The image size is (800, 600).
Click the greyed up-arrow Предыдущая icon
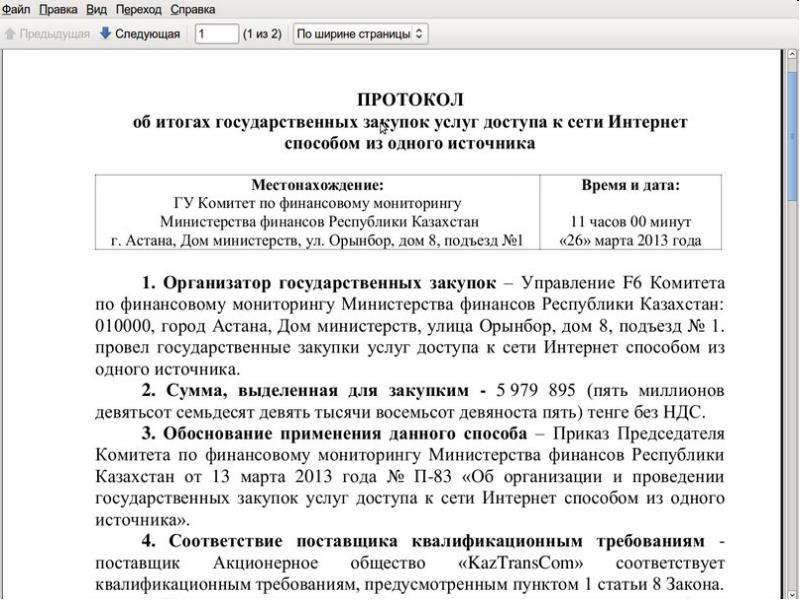(x=10, y=34)
